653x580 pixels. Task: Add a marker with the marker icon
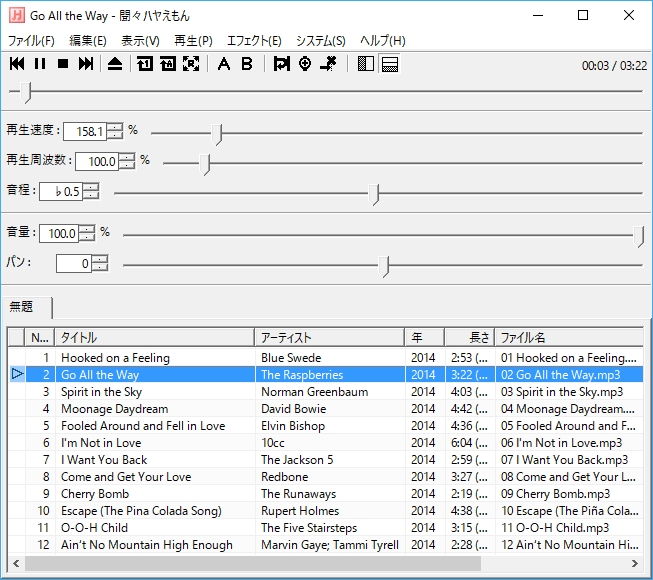pyautogui.click(x=305, y=64)
